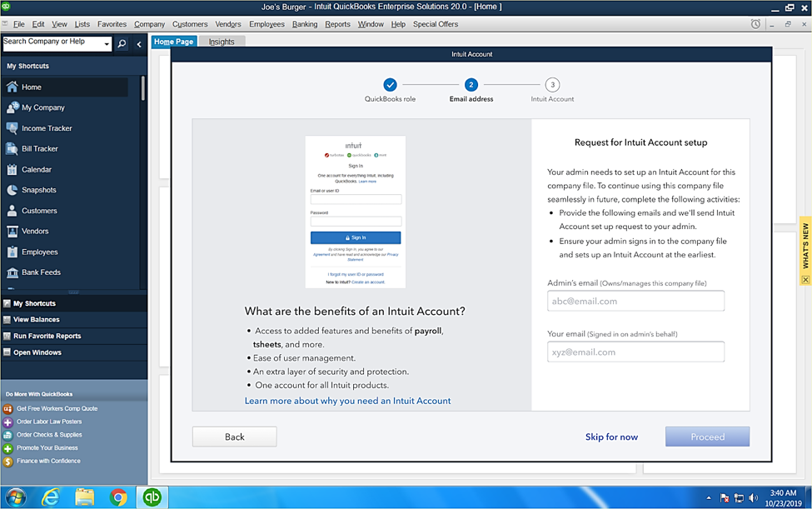812x509 pixels.
Task: Click the search magnifying glass icon
Action: [122, 42]
